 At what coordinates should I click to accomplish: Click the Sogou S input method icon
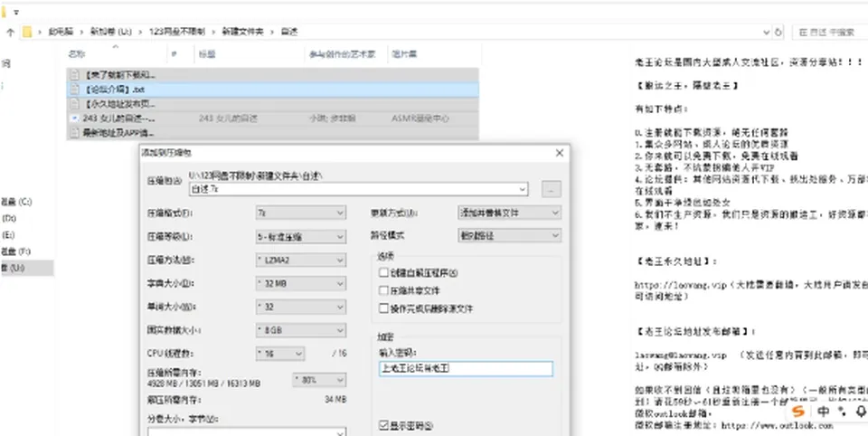click(x=797, y=412)
